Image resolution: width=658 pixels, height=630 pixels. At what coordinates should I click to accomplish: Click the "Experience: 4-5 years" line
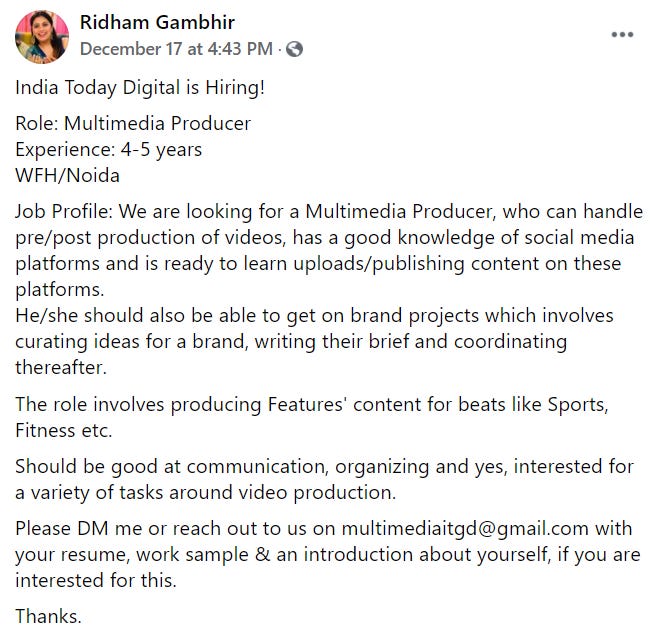[108, 149]
